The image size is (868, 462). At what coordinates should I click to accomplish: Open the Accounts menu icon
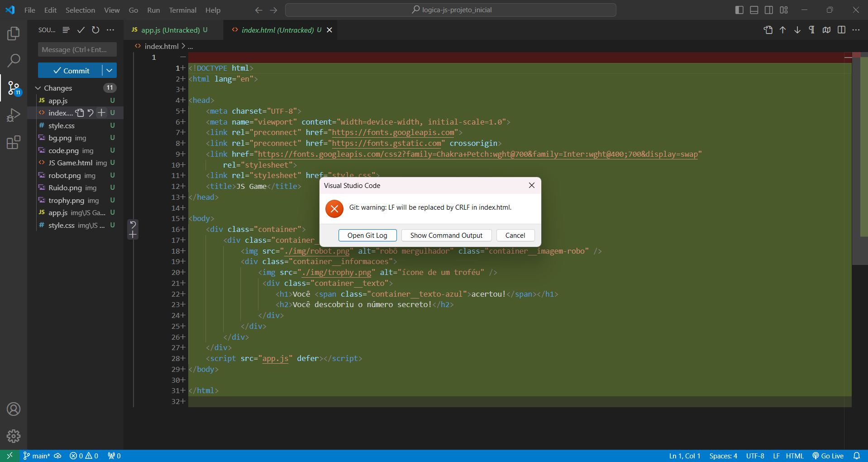(x=14, y=409)
